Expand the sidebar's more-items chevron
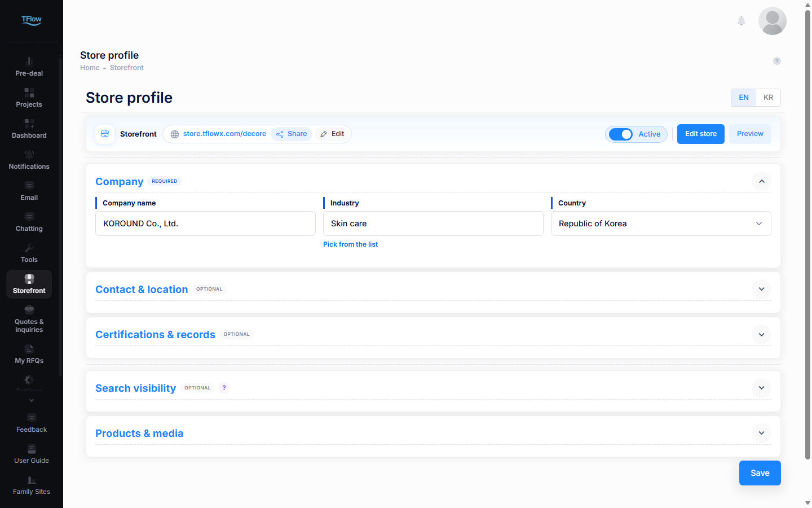The image size is (812, 508). (x=32, y=400)
